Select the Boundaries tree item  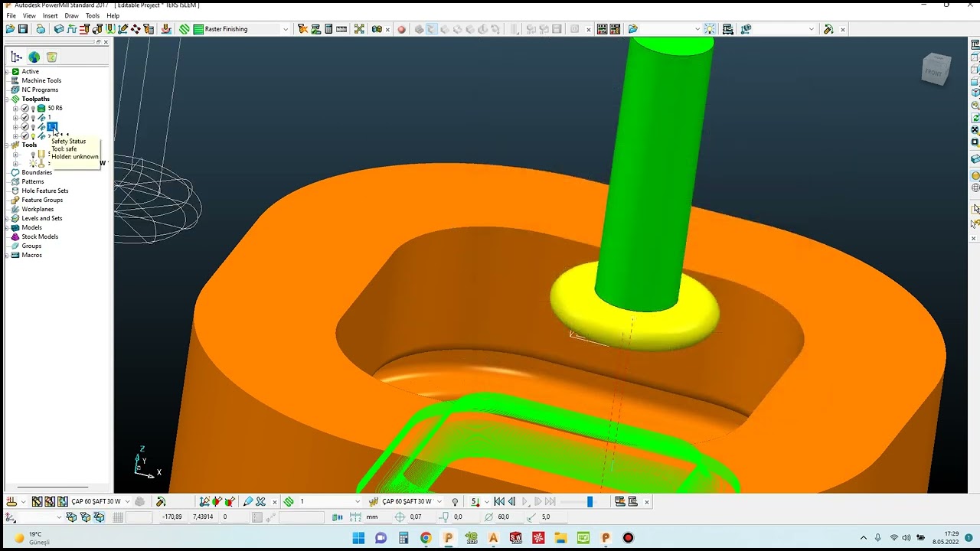coord(37,172)
